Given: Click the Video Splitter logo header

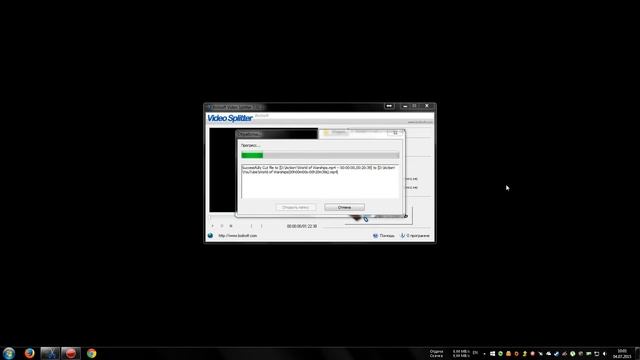Looking at the screenshot, I should 230,118.
